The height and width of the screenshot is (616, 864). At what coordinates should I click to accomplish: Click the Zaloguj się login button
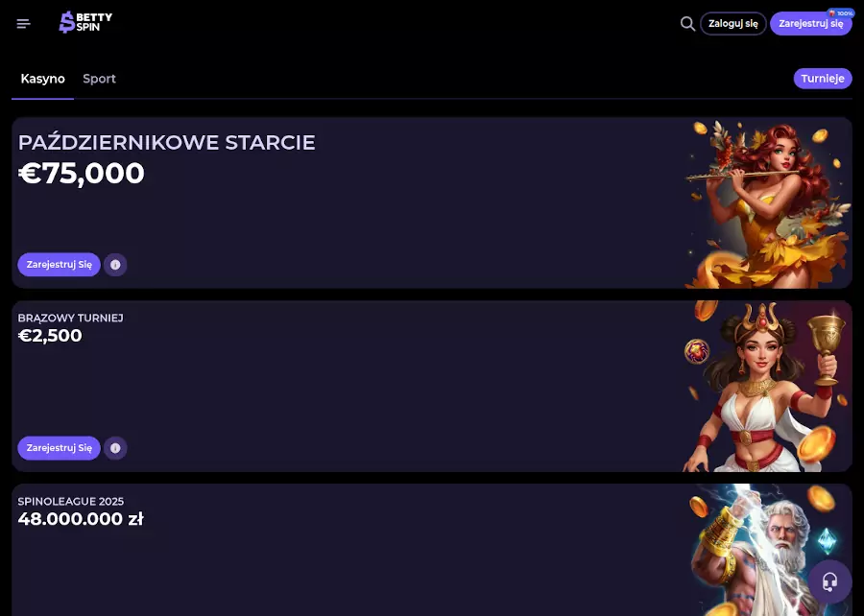pyautogui.click(x=733, y=24)
